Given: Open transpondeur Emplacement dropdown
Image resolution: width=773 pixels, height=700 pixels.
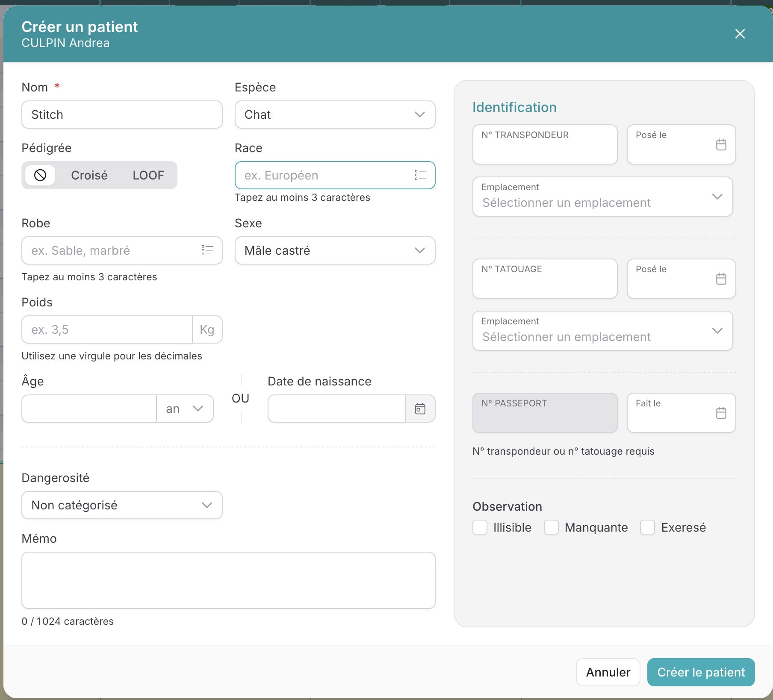Looking at the screenshot, I should click(x=602, y=197).
